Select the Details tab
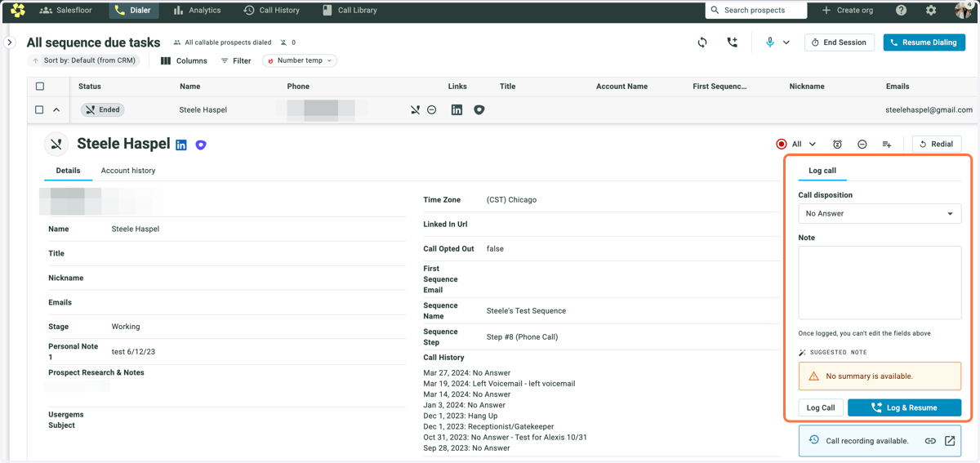Screen dimensions: 980x463 [68, 171]
